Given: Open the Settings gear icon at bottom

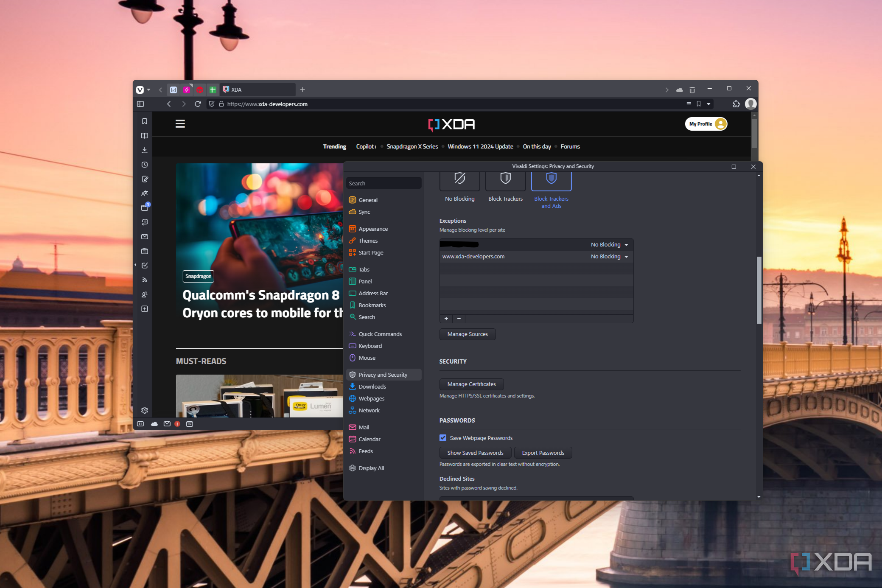Looking at the screenshot, I should coord(144,410).
